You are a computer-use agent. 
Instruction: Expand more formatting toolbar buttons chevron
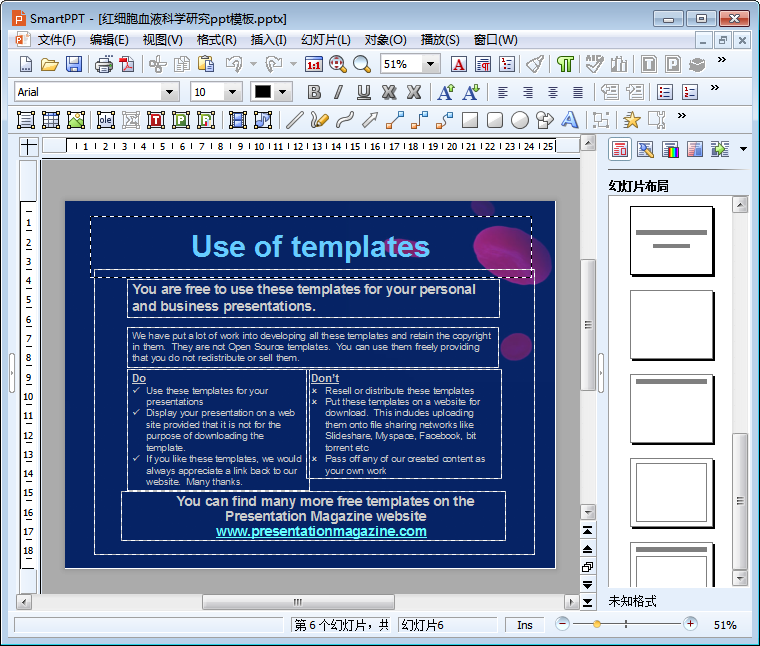point(714,88)
